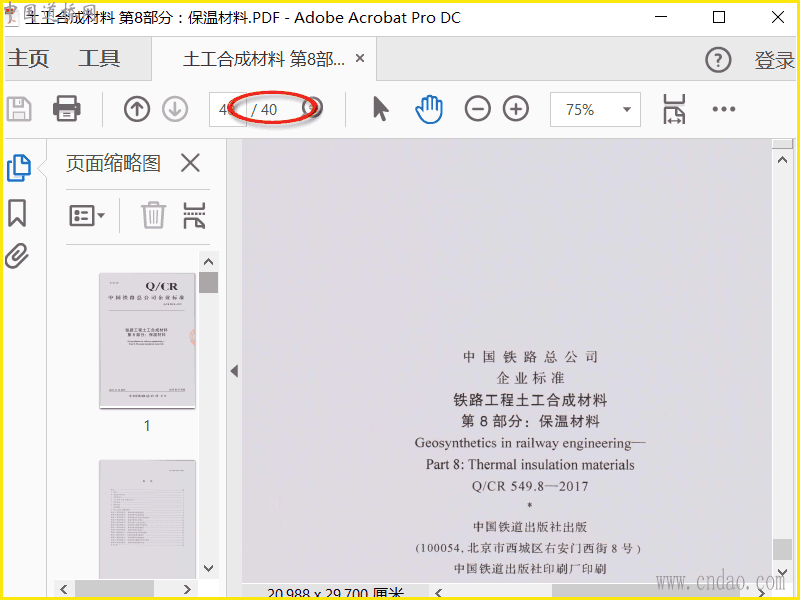
Task: Click the 页面缩略图 panel title
Action: tap(113, 164)
